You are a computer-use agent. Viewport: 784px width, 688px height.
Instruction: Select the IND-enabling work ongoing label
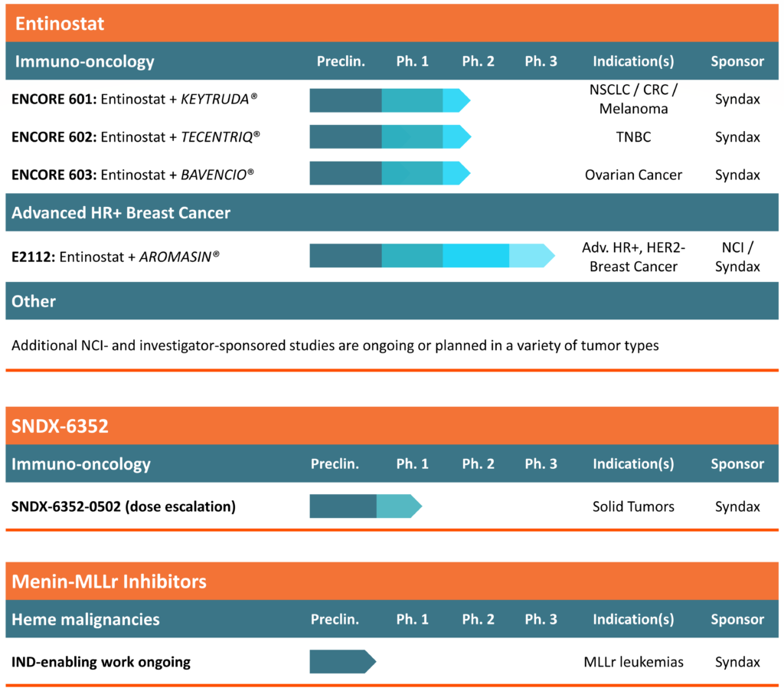coord(101,662)
